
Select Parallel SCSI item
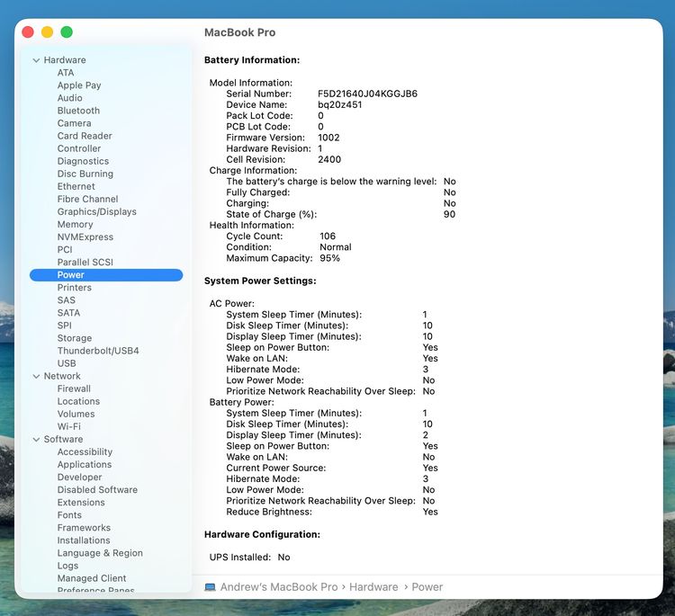pos(85,263)
